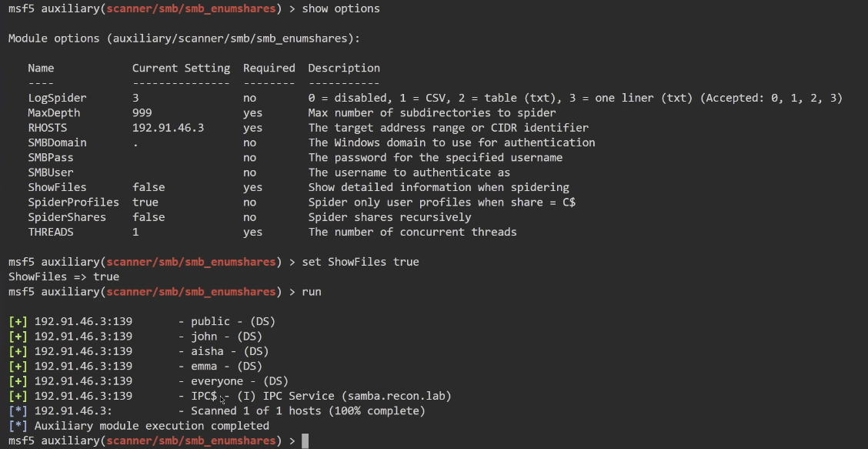Click the 'run' command text
Image resolution: width=868 pixels, height=449 pixels.
coord(312,292)
